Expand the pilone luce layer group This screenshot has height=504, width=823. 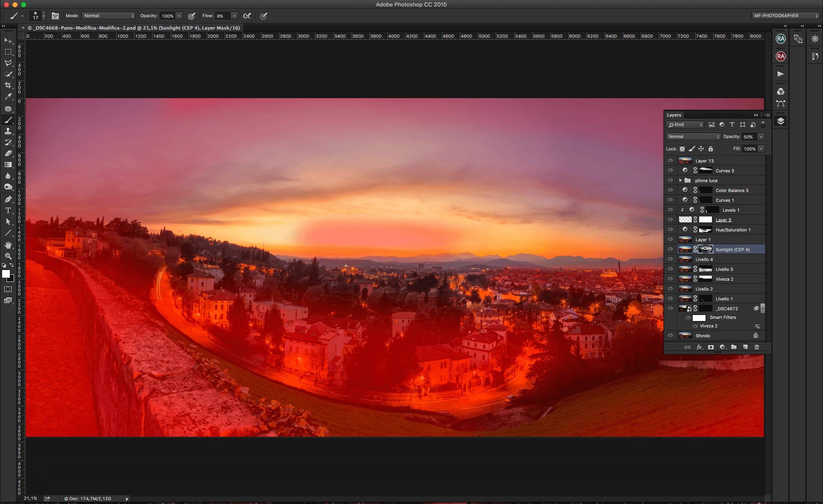coord(680,180)
